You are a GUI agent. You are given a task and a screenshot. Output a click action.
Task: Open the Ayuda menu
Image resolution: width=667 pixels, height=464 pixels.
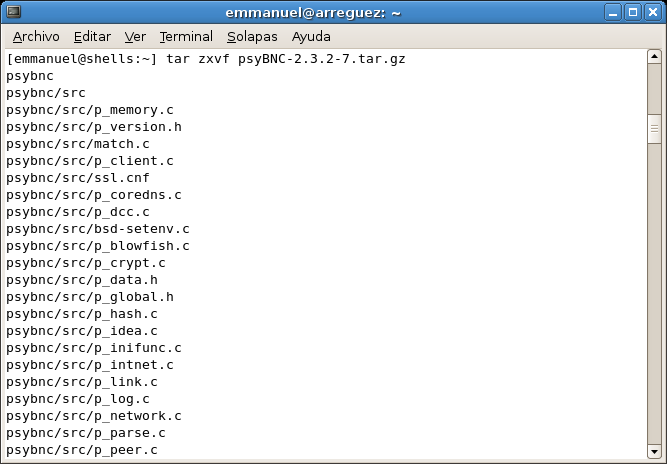[x=311, y=37]
